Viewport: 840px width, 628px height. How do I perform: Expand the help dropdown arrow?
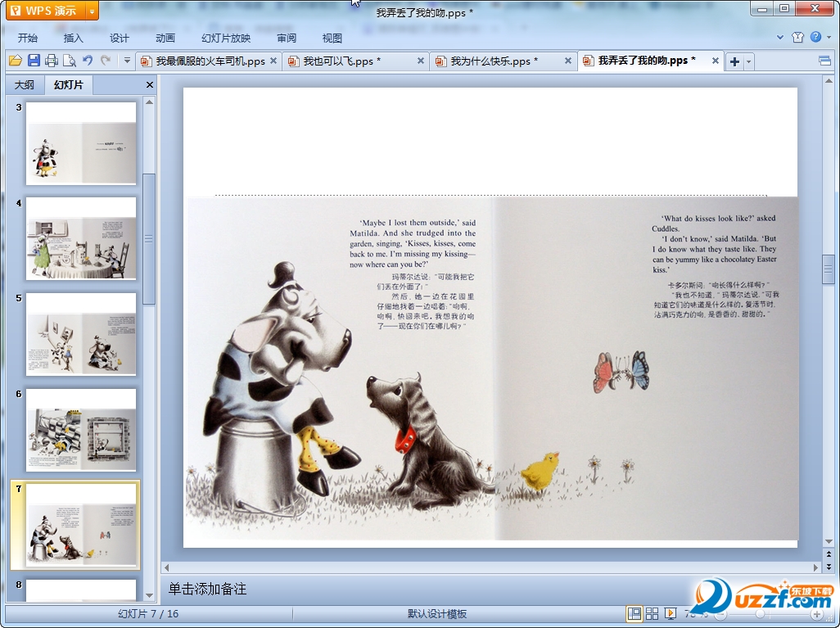(829, 37)
